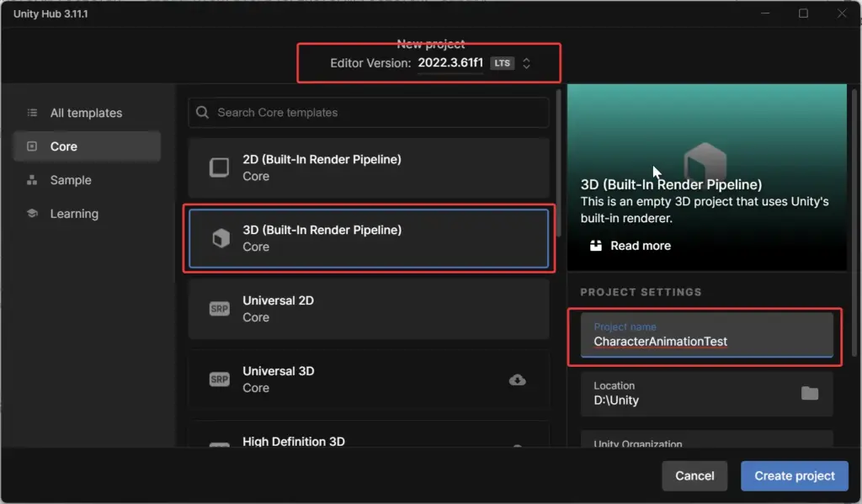The height and width of the screenshot is (504, 862).
Task: Click the Create project button
Action: pyautogui.click(x=795, y=476)
